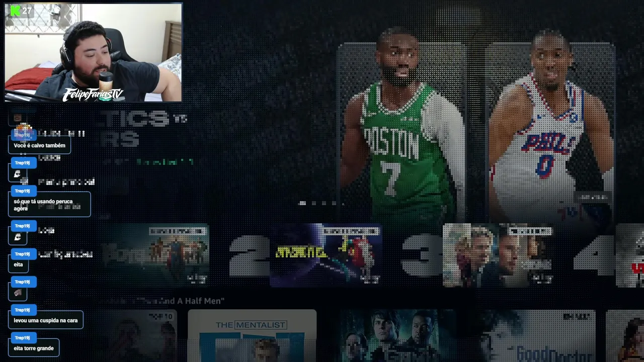Image resolution: width=644 pixels, height=362 pixels.
Task: Select the streamer webcam feed
Action: pyautogui.click(x=94, y=52)
